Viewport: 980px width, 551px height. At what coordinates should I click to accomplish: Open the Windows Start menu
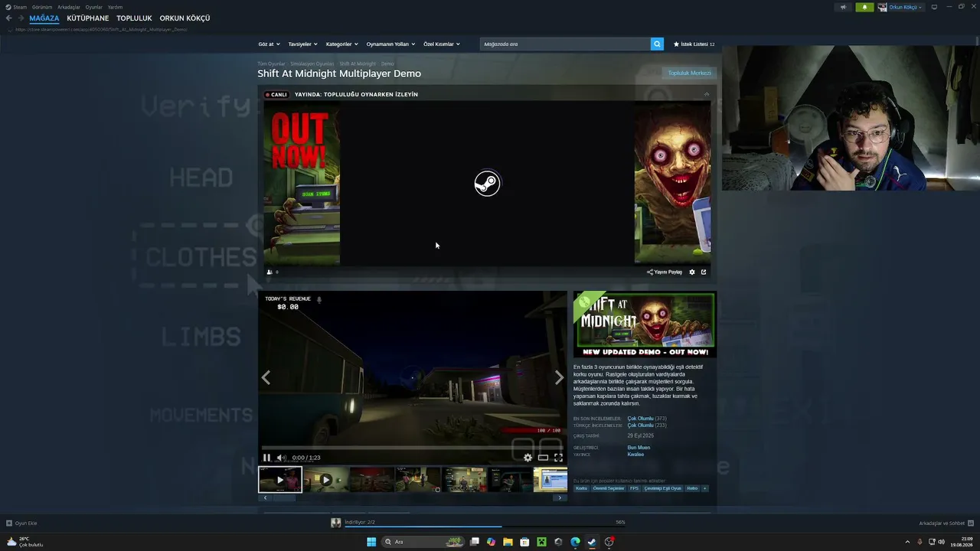click(371, 542)
